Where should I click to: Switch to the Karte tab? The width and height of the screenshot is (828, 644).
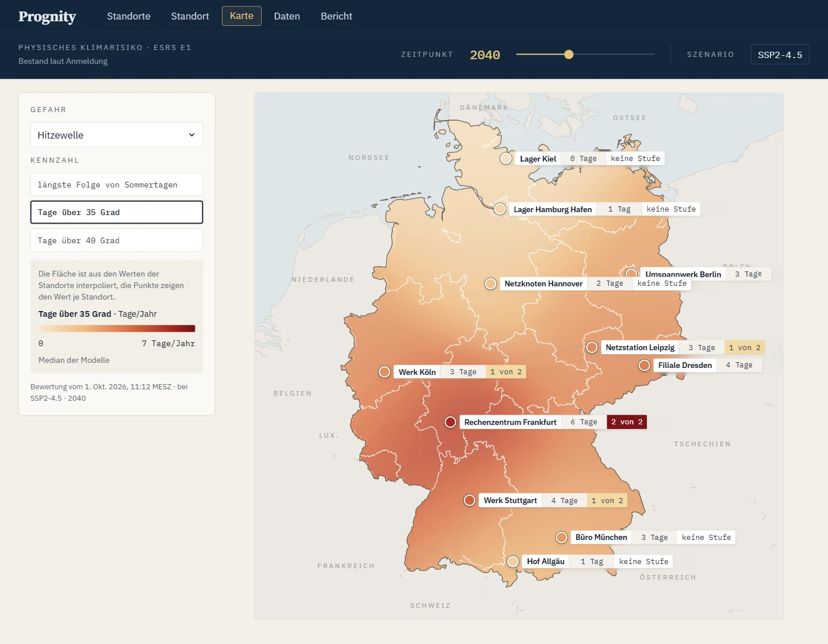click(x=241, y=16)
